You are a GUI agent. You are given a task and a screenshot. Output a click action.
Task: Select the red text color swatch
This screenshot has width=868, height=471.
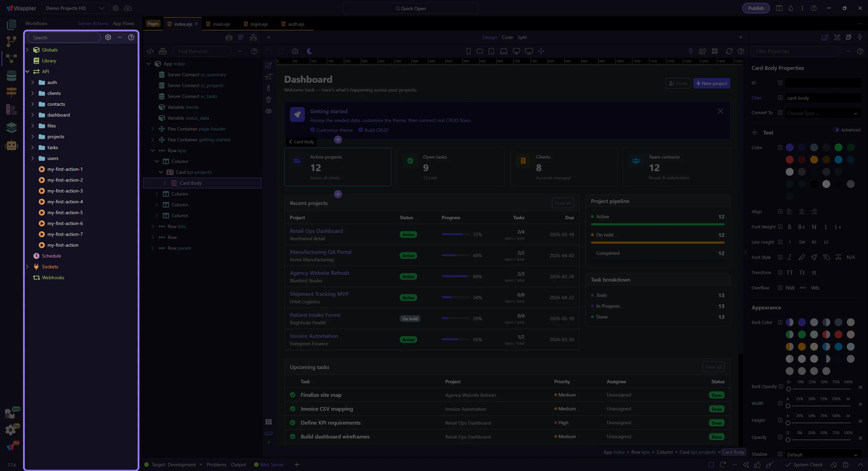click(x=790, y=160)
